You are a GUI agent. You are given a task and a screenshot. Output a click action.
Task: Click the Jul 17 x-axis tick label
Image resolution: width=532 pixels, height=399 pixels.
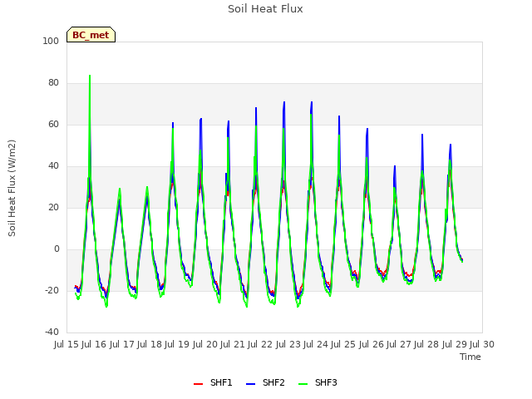pyautogui.click(x=122, y=344)
